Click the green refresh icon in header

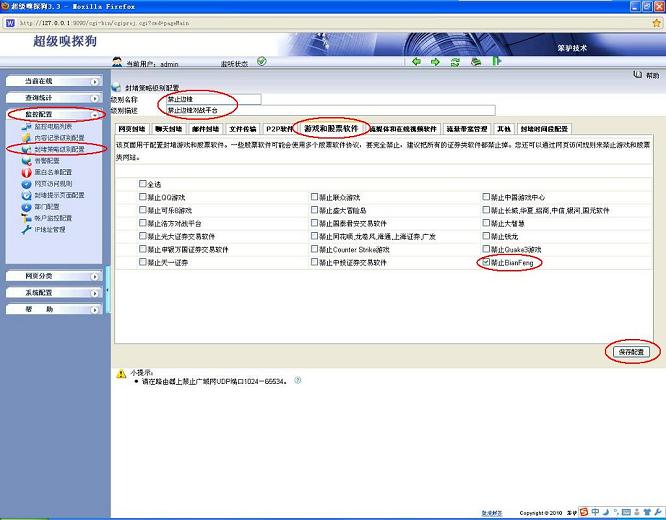(x=455, y=61)
